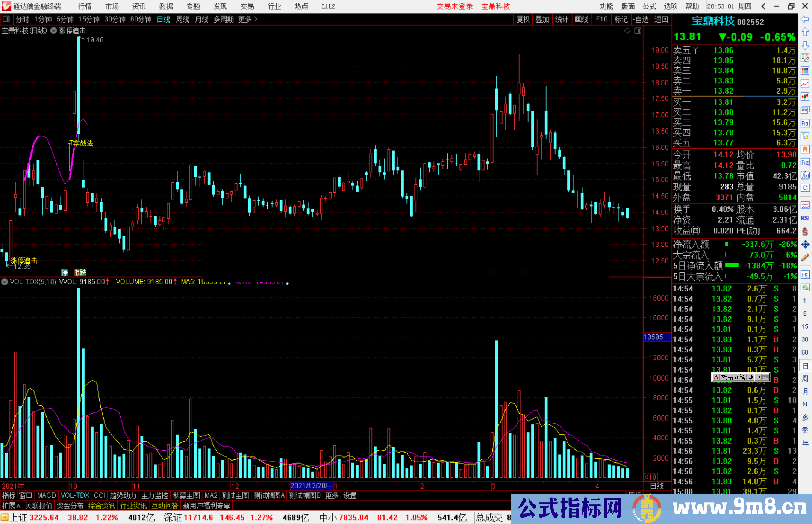The image size is (812, 524).
Task: Toggle the diamond marker icon above chart
Action: [627, 31]
